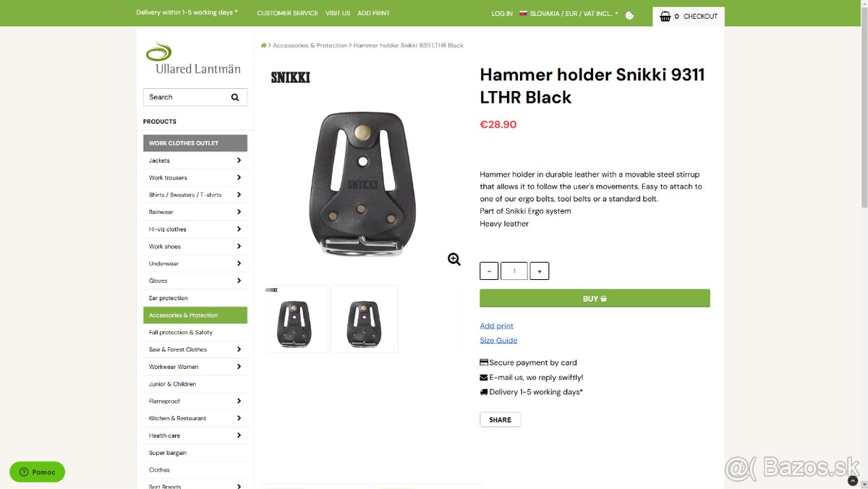The image size is (868, 489).
Task: Click the search magnifier icon
Action: point(235,97)
